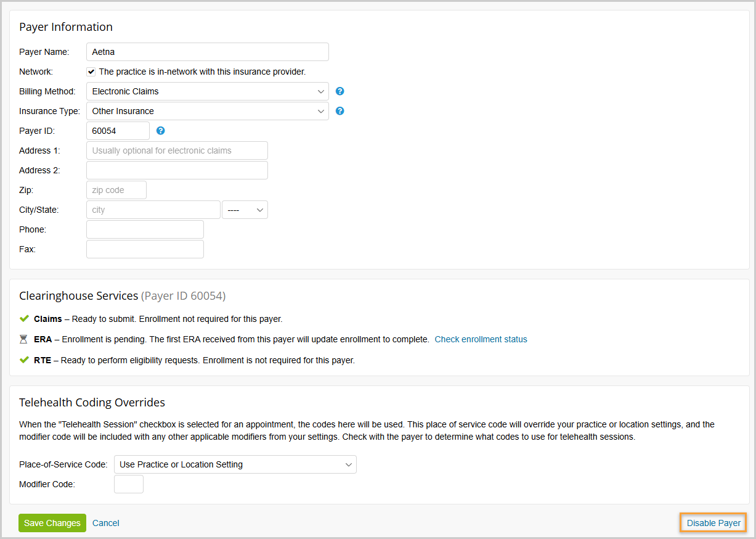
Task: Toggle the in-network practice checkbox
Action: click(91, 72)
